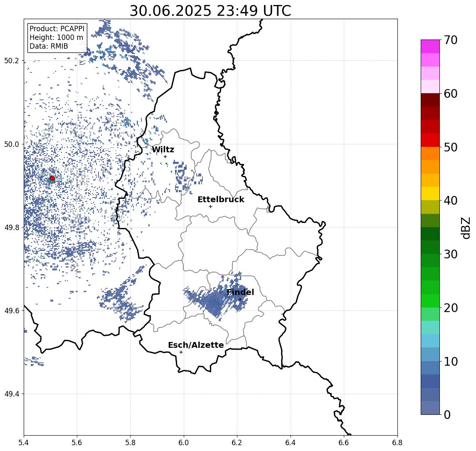Click the 50.2 latitude tick label

[x=12, y=61]
